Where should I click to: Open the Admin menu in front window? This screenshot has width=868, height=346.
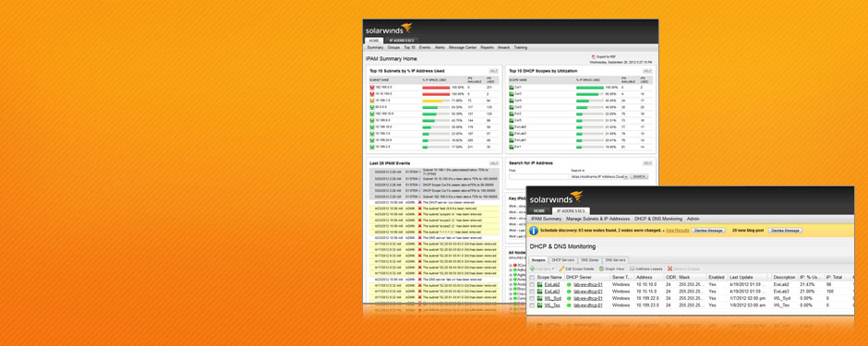click(x=693, y=219)
